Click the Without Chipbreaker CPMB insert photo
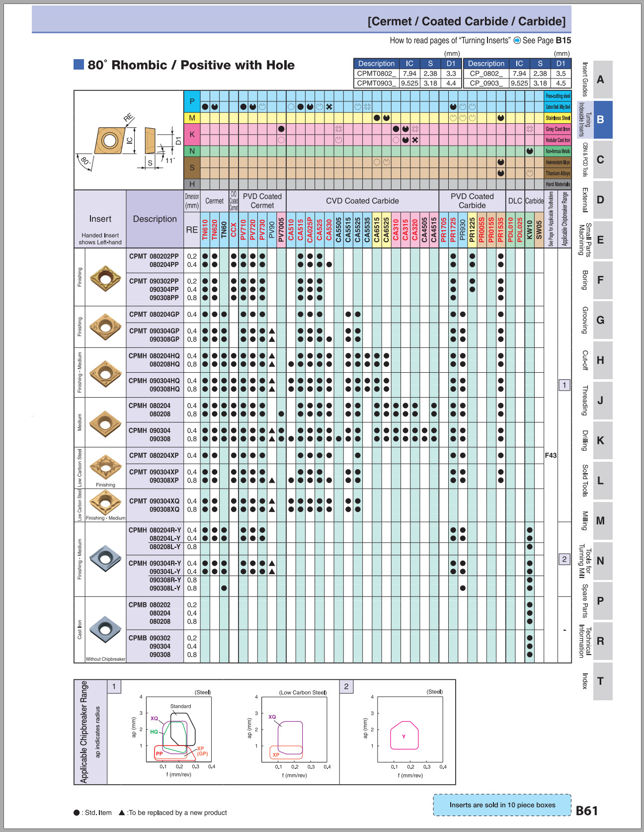 tap(105, 630)
